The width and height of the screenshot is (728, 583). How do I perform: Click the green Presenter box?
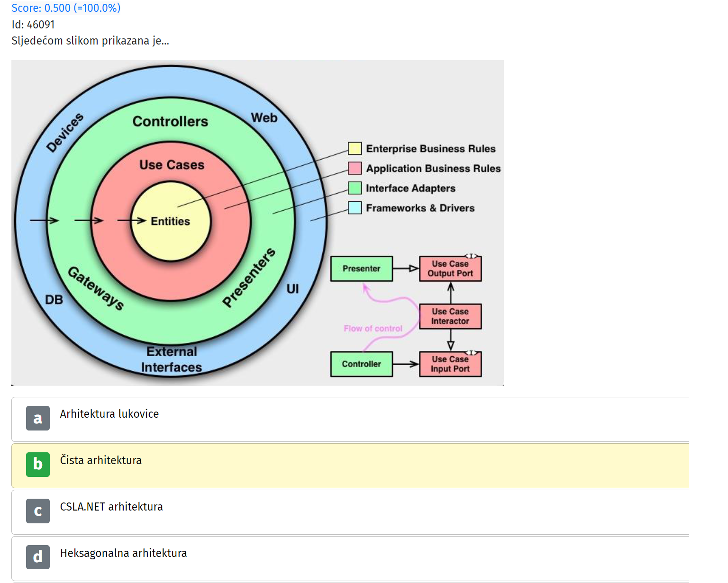click(362, 269)
